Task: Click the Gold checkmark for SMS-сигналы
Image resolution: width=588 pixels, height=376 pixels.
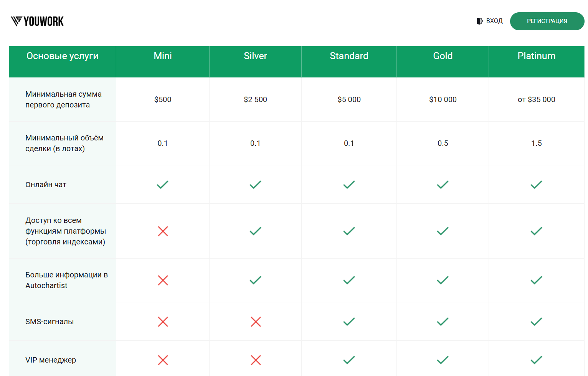Action: point(443,322)
